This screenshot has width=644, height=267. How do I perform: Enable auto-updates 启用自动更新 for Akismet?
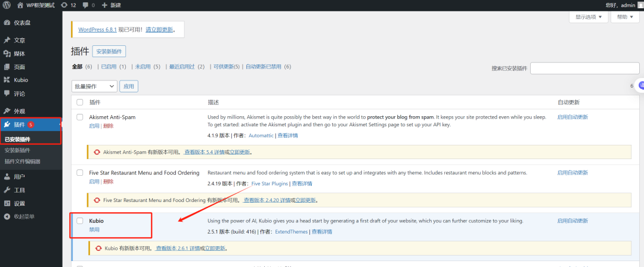click(572, 117)
